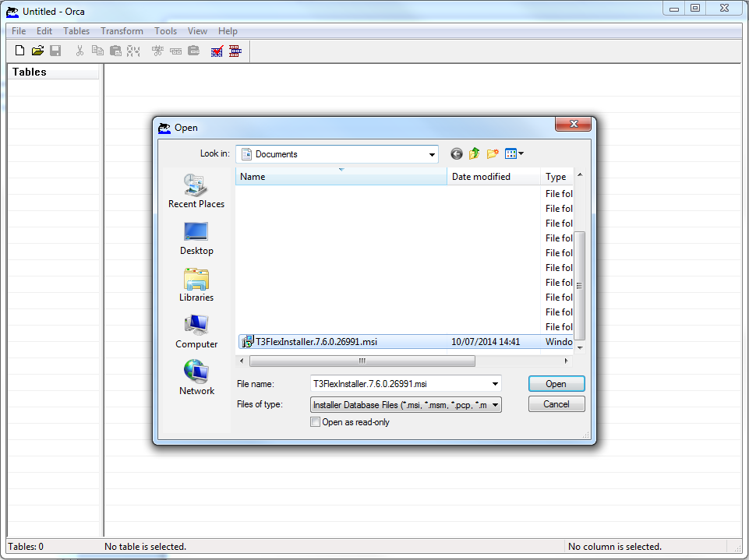Click the New file toolbar icon
This screenshot has height=560, width=749.
coord(20,51)
